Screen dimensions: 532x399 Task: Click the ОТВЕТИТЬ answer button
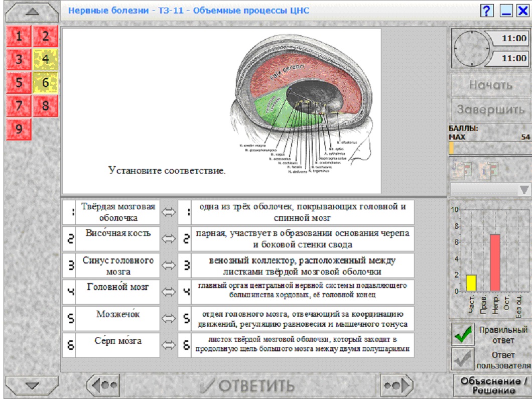[250, 385]
